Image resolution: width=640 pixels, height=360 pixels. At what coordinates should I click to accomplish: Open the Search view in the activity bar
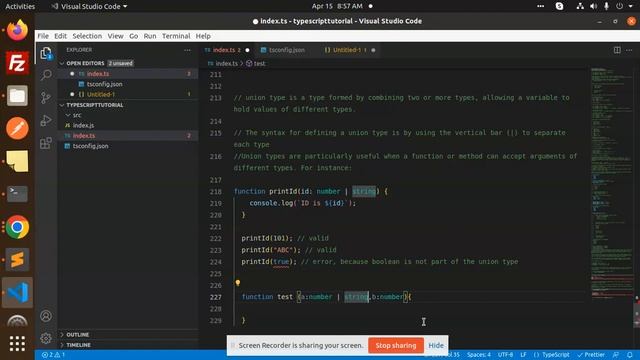(46, 75)
